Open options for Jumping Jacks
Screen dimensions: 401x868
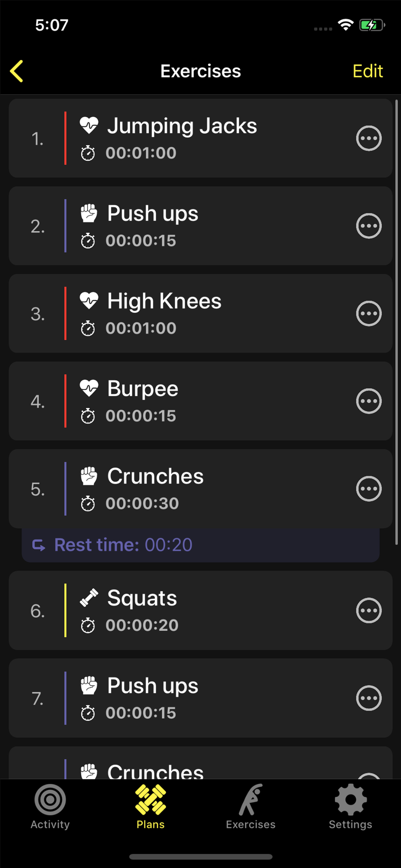[369, 138]
